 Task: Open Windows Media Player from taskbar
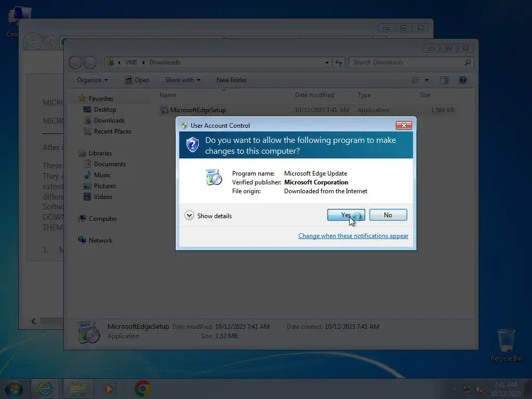point(109,389)
